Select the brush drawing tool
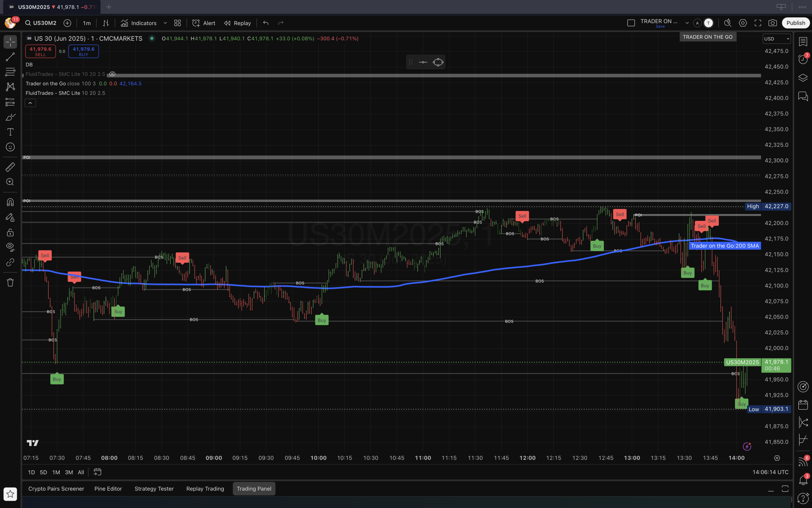Viewport: 812px width, 508px height. pos(10,117)
